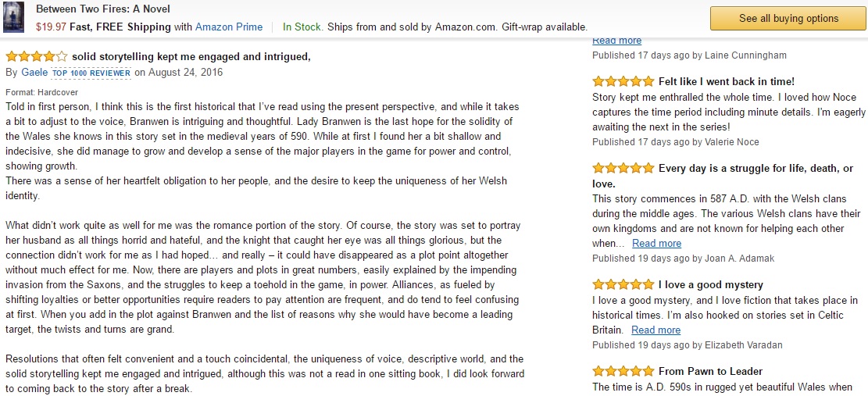The image size is (868, 396).
Task: Click star rating for From Pawn to Leader
Action: pyautogui.click(x=623, y=372)
